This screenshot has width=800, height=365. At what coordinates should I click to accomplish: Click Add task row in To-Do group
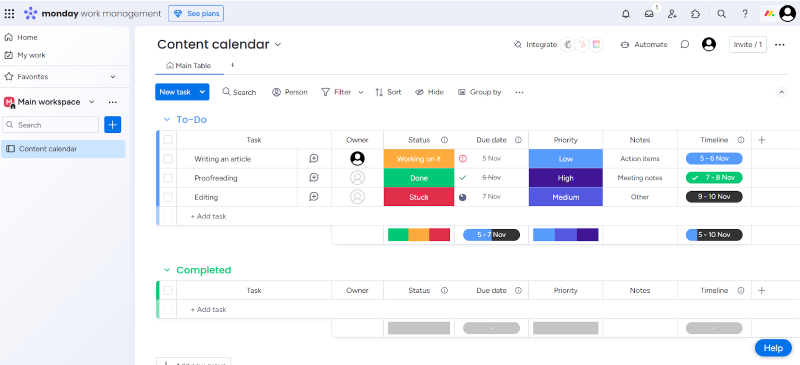point(208,216)
